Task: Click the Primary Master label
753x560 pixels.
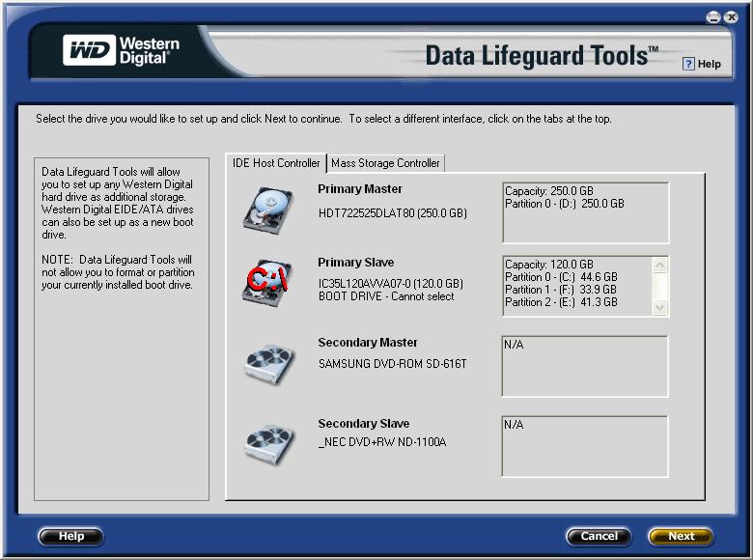Action: (360, 189)
